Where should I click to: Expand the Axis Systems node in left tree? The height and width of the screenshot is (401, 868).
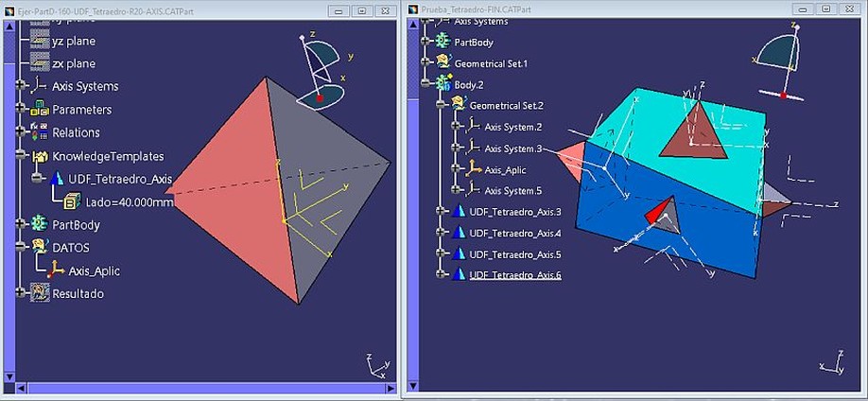(21, 87)
